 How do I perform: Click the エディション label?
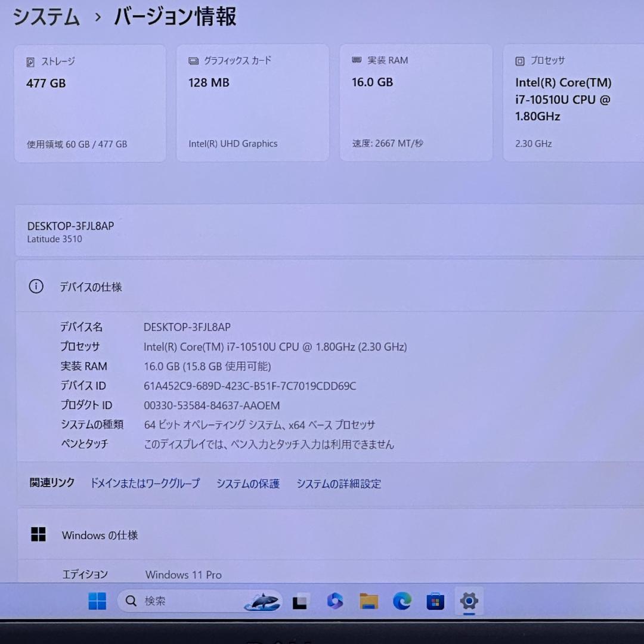point(85,574)
